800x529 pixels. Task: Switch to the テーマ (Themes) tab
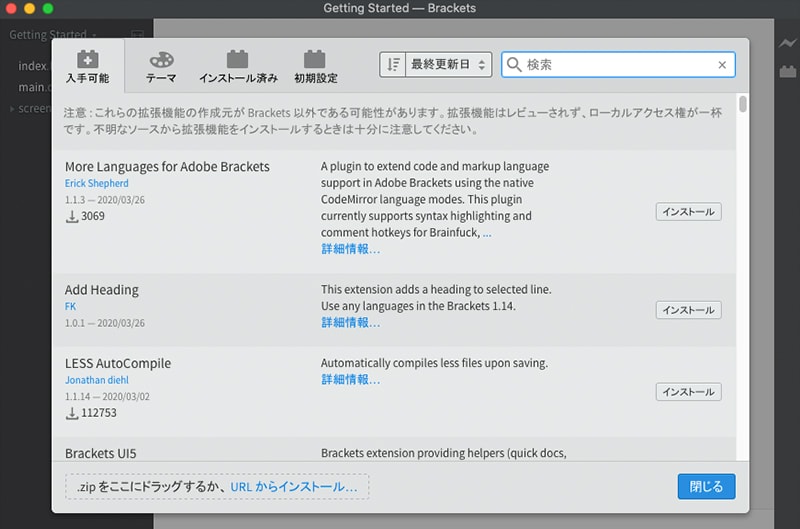point(161,67)
